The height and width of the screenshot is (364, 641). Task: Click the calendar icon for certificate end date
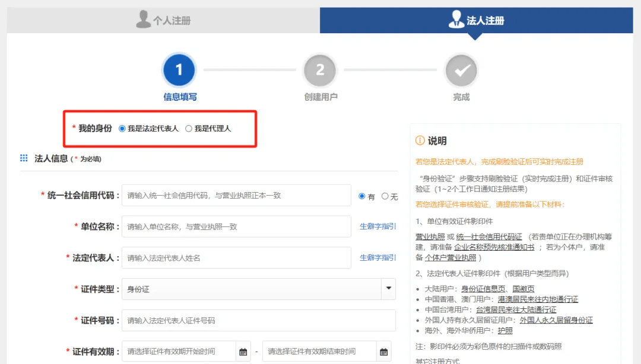tap(383, 350)
